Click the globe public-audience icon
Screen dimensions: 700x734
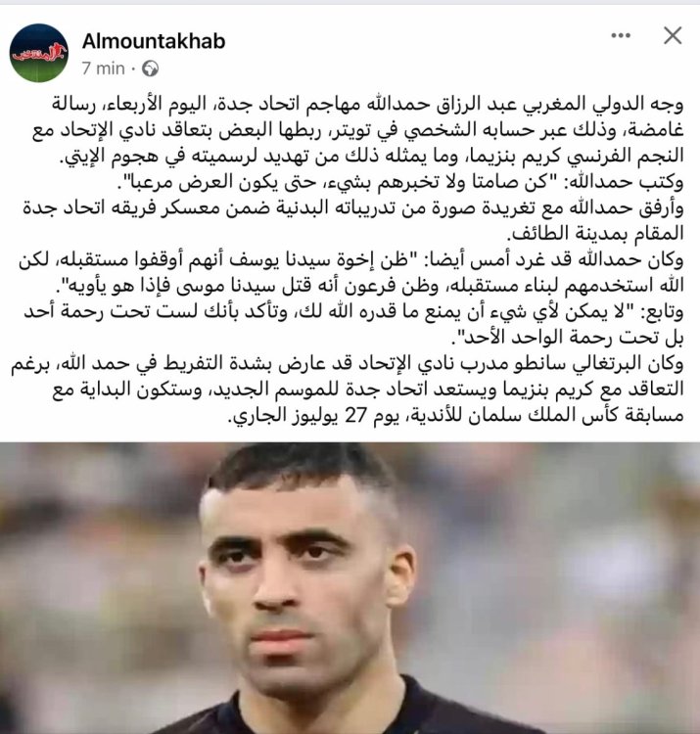pos(151,69)
